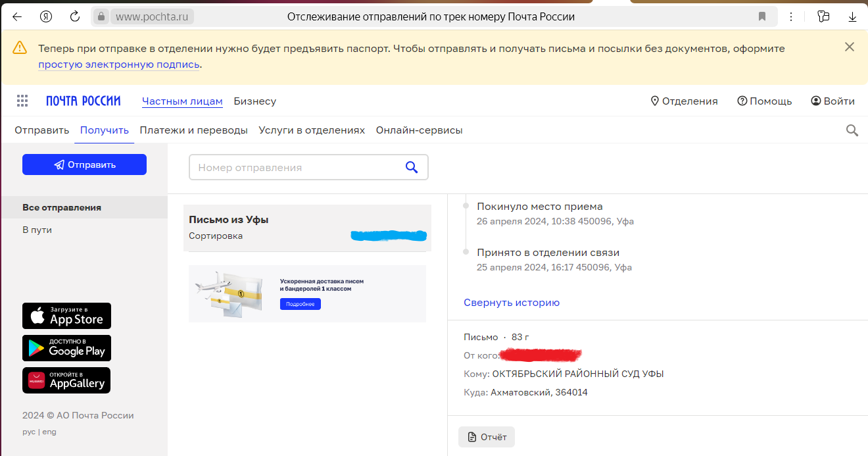868x456 pixels.
Task: Click the refresh page icon
Action: (74, 16)
